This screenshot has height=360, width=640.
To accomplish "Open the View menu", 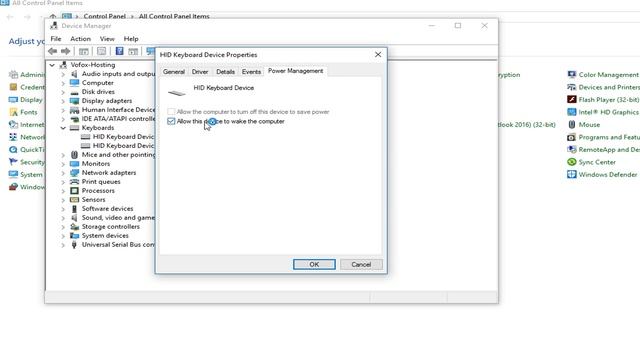I will tap(107, 39).
